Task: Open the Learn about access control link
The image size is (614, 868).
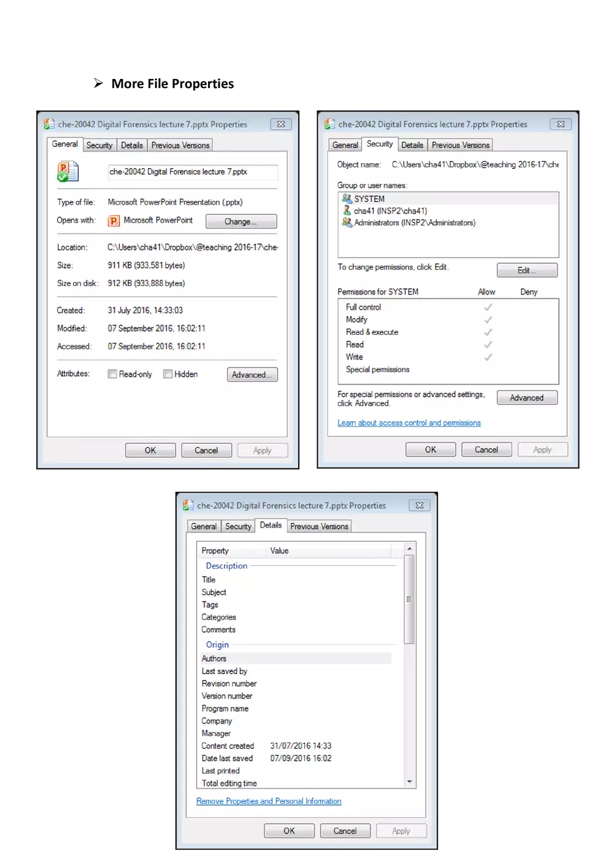Action: click(409, 422)
